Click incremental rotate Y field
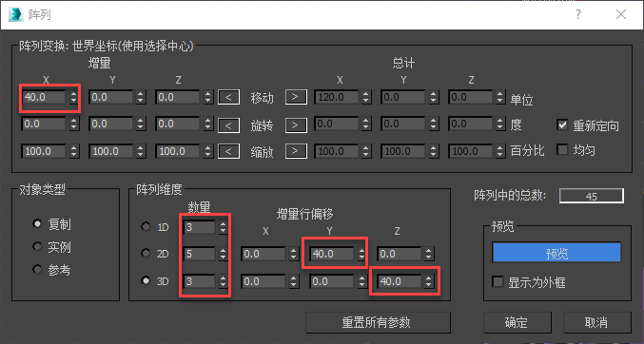644x344 pixels. click(x=111, y=124)
